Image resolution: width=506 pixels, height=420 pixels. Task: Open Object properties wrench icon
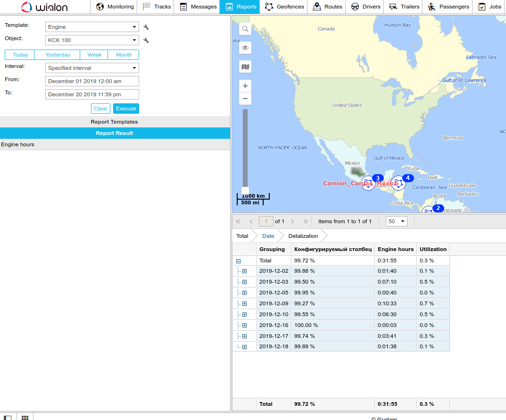[146, 41]
